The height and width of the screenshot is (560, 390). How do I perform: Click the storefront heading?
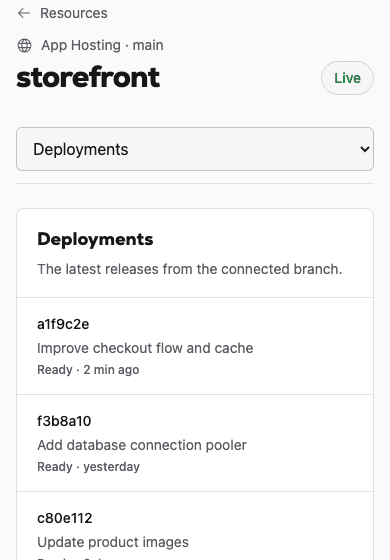(x=88, y=77)
